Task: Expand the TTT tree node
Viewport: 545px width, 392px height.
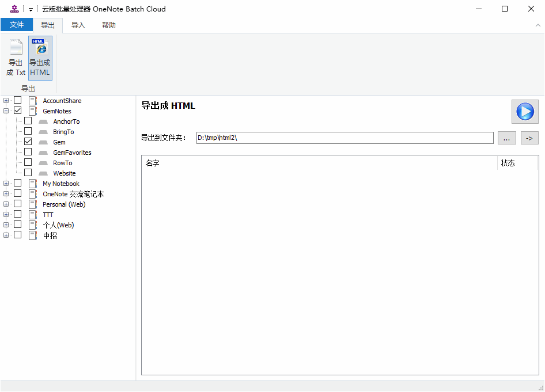Action: click(x=6, y=215)
